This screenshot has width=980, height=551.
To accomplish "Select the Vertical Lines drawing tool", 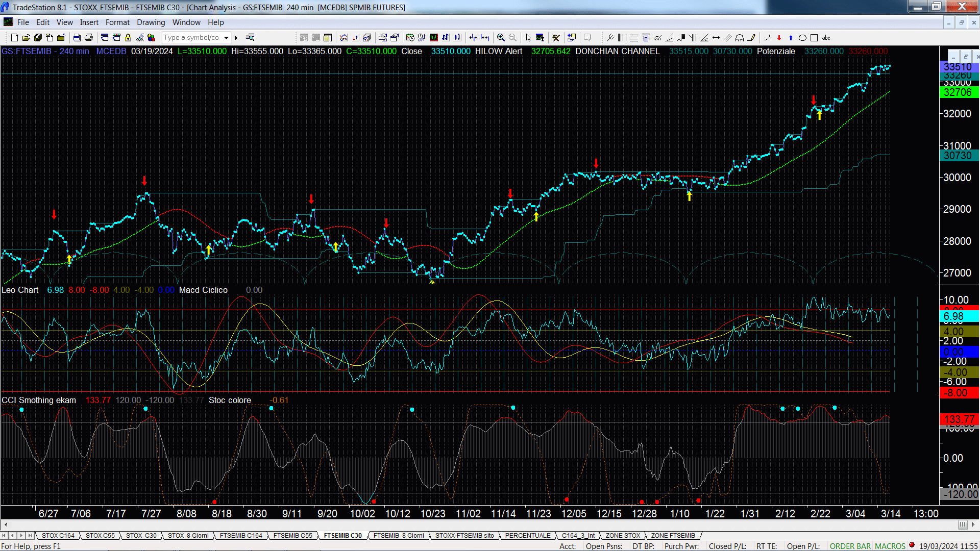I will pyautogui.click(x=622, y=37).
